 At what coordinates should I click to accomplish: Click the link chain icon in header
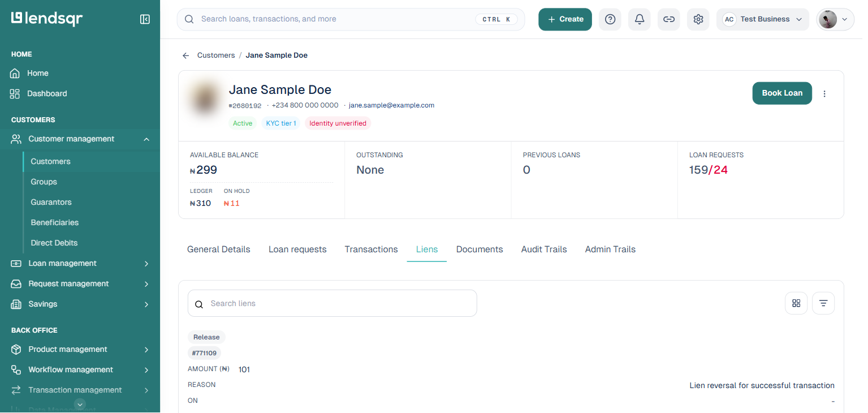click(669, 19)
